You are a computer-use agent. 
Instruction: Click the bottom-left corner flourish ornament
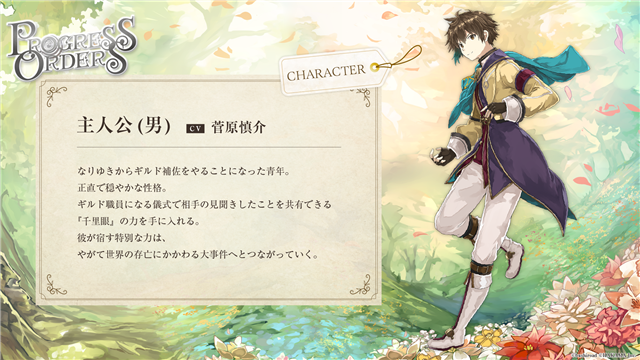[56, 284]
